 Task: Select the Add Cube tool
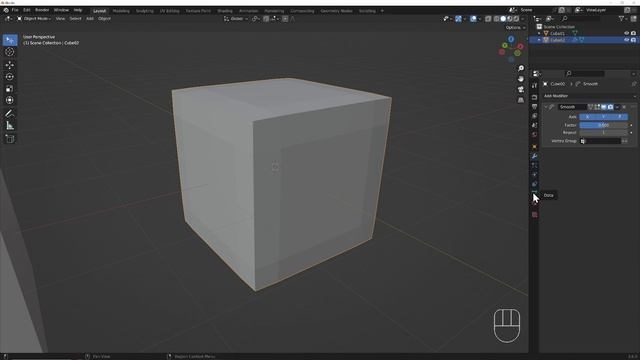coord(10,139)
